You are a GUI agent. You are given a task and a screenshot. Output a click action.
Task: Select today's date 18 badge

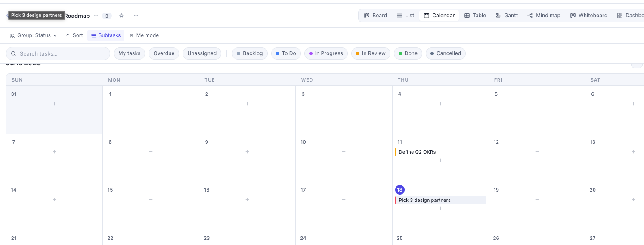point(400,190)
